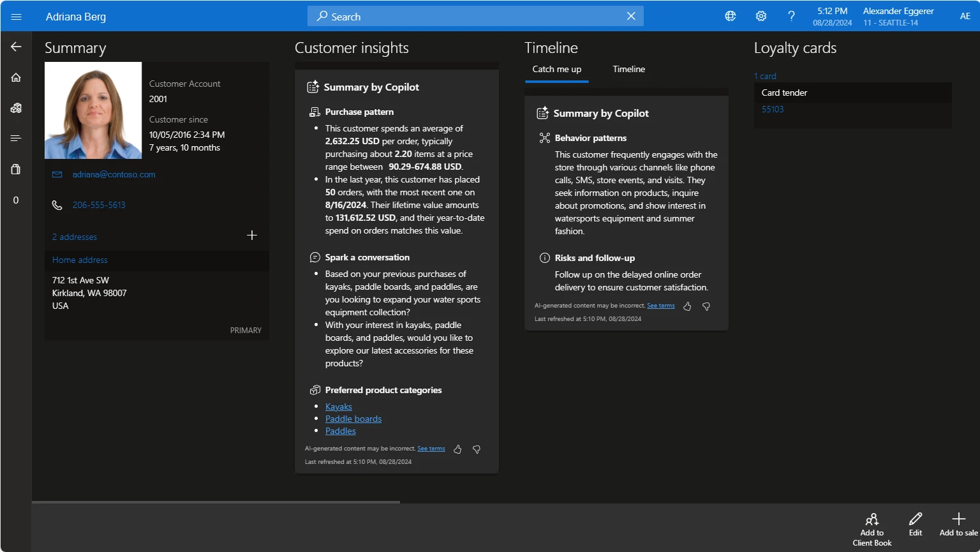
Task: Click the shopping bag icon showing the cart
Action: coord(15,169)
